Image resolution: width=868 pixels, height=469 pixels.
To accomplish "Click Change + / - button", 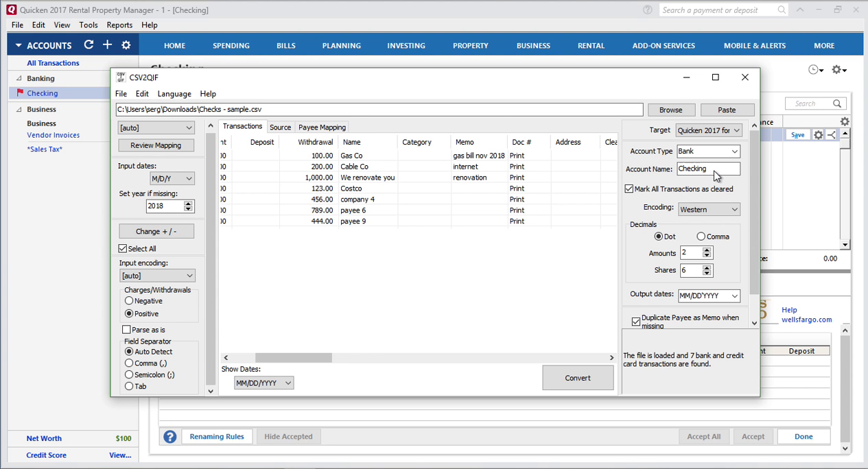I will [156, 231].
